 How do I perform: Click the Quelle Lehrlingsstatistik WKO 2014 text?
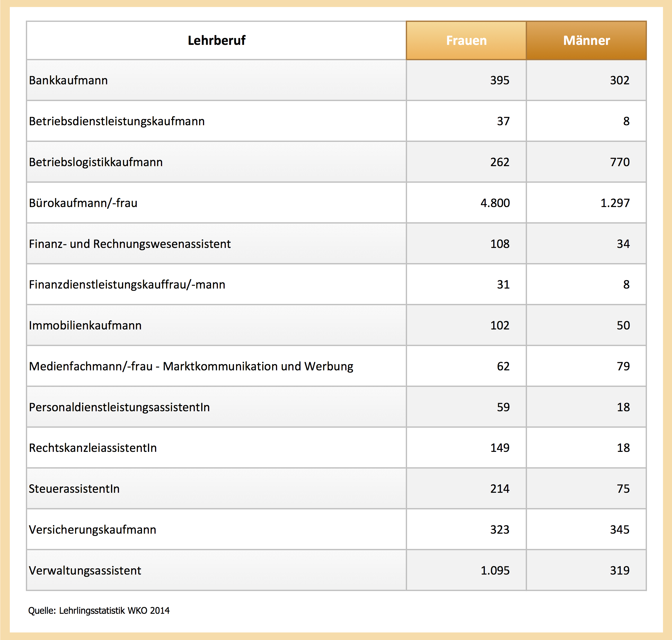(x=99, y=610)
